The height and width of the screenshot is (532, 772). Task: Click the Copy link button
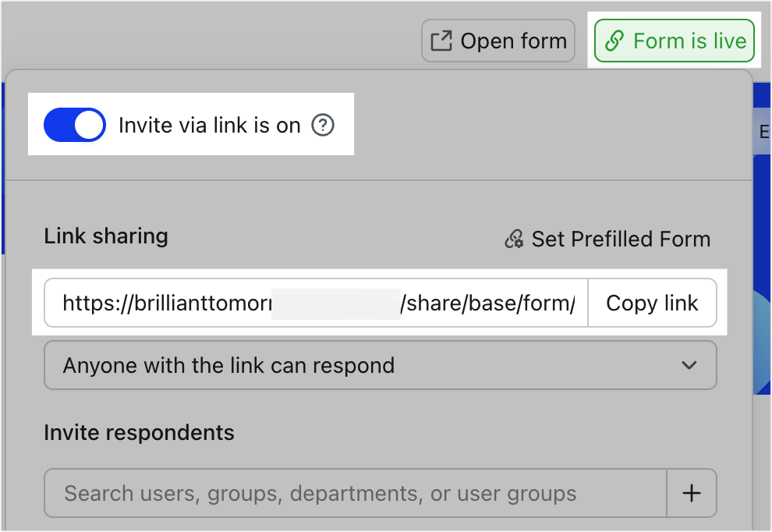(x=652, y=303)
